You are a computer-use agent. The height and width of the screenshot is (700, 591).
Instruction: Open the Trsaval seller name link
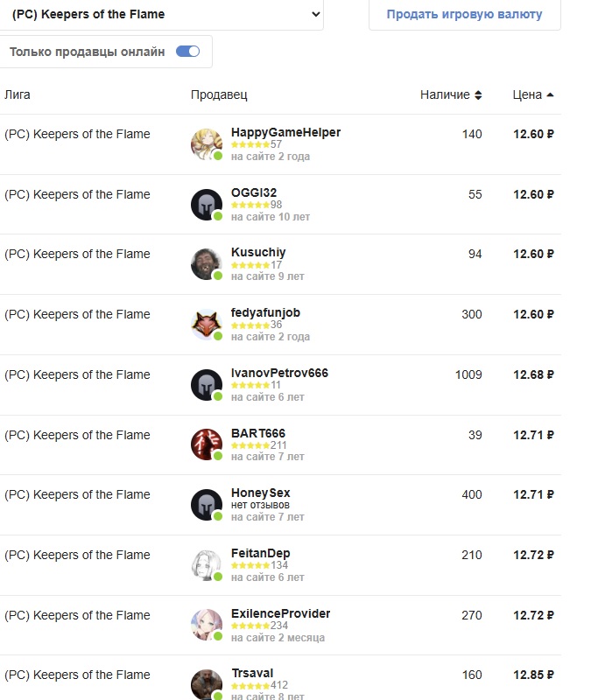pos(250,674)
